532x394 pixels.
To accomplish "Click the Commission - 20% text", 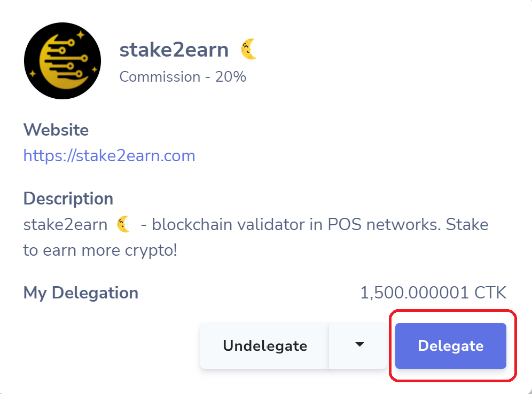I will click(183, 77).
